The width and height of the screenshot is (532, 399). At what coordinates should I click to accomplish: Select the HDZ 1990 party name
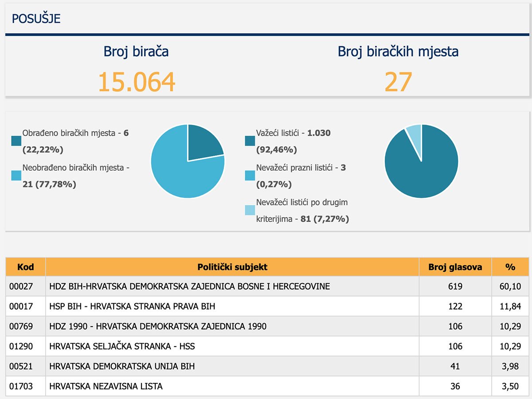click(x=158, y=326)
